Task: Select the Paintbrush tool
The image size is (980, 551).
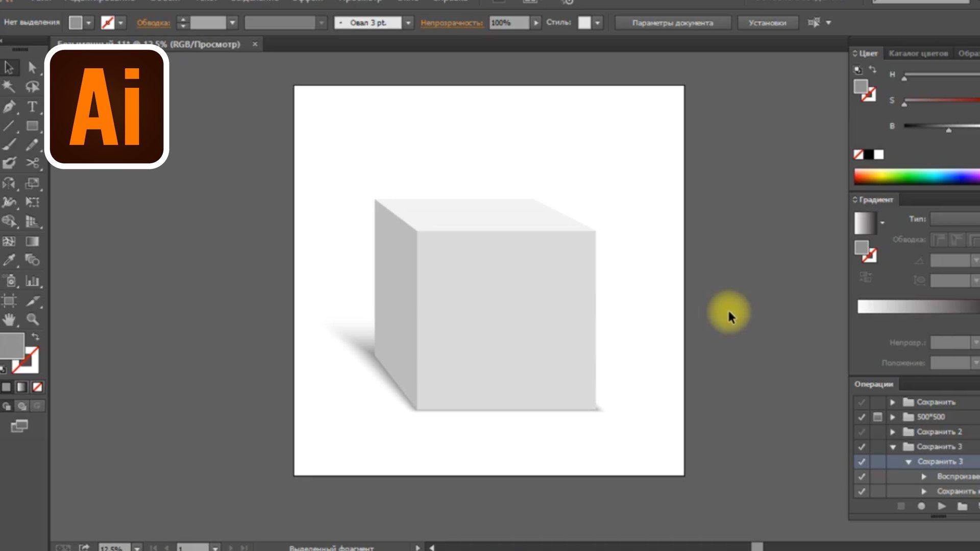Action: tap(9, 144)
